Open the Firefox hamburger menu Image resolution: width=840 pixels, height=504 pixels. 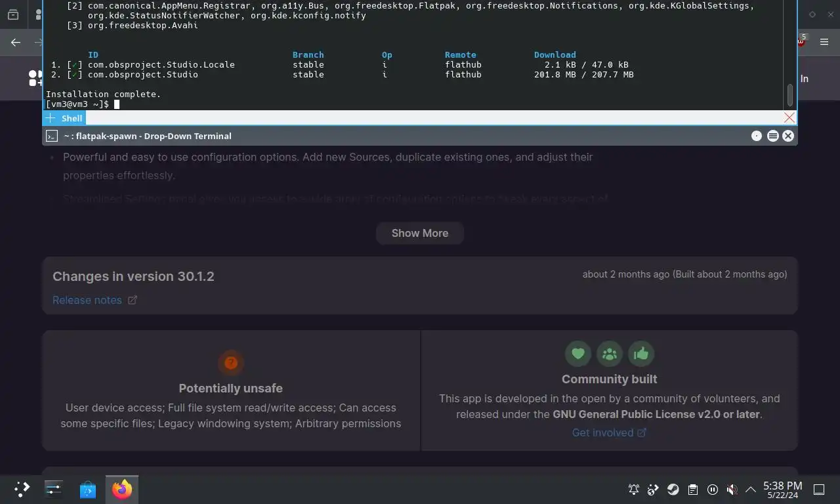(824, 42)
